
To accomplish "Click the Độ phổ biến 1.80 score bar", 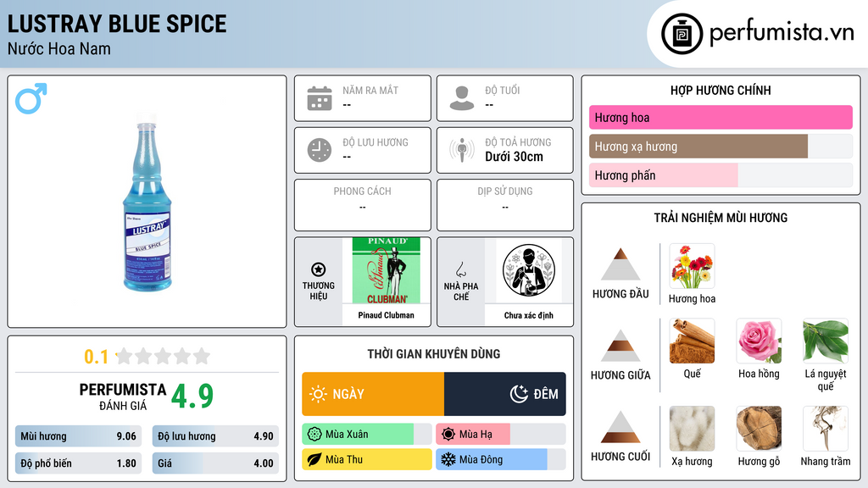I will 79,463.
